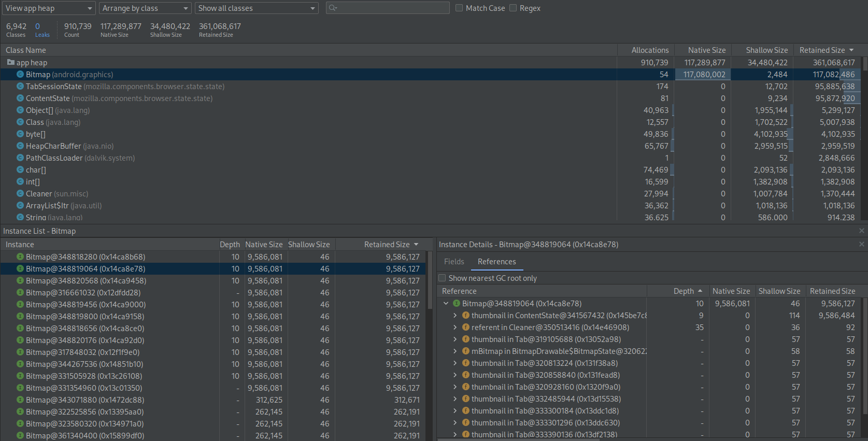
Task: Expand thumbnail in ContentState@341567432 reference
Action: click(x=455, y=315)
